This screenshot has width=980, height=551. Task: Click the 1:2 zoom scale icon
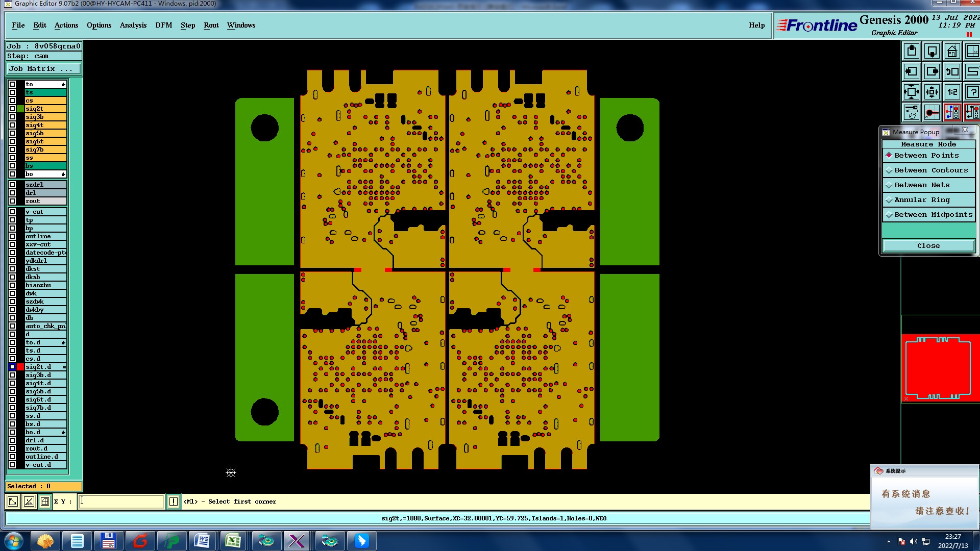pyautogui.click(x=952, y=92)
